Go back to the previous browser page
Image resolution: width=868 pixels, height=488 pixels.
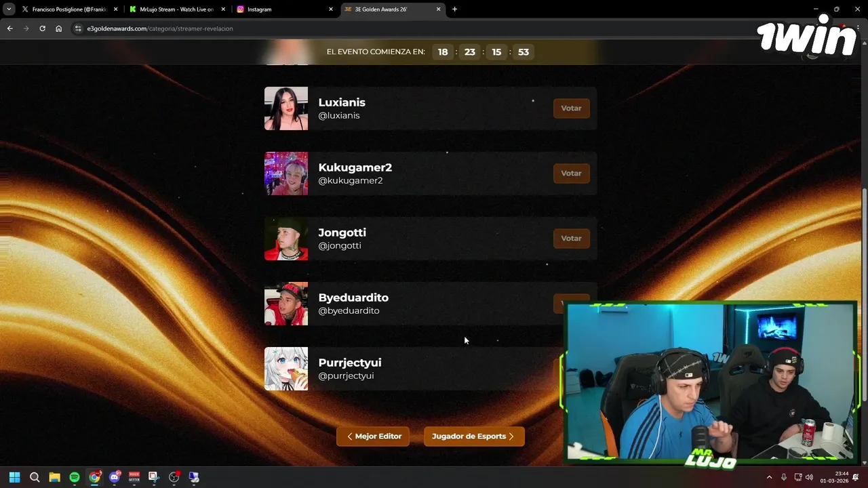point(9,28)
